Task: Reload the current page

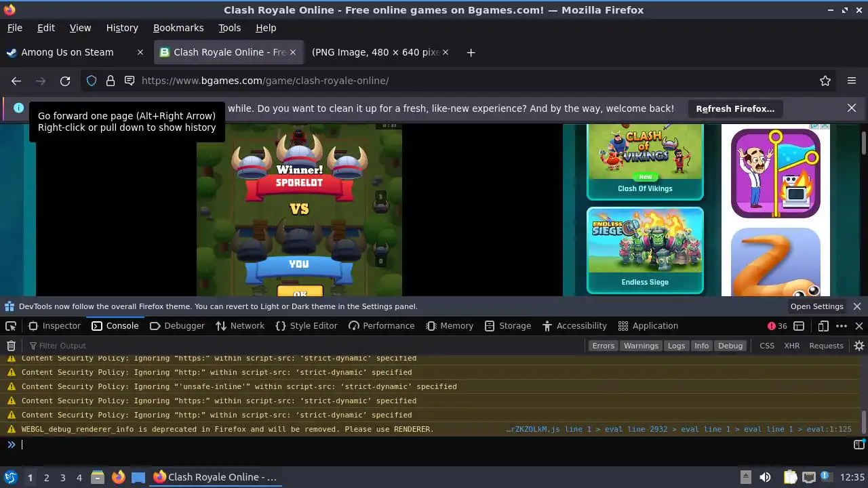Action: [65, 81]
